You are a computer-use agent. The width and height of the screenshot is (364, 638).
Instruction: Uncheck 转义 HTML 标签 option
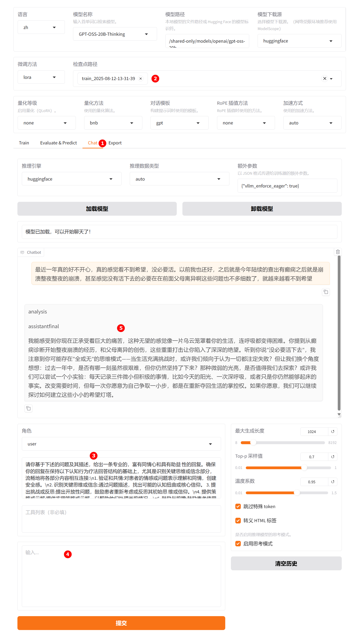coord(238,520)
